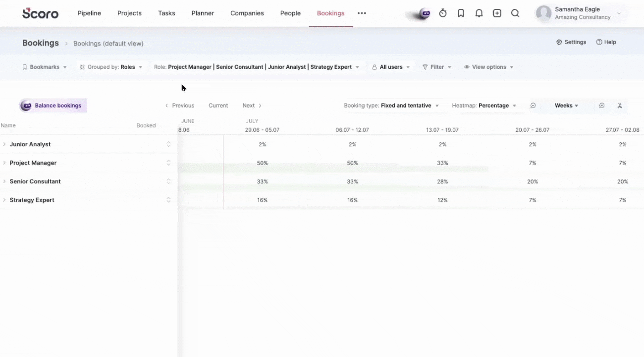Click Project Manager 50% cell for 06.07 - 12.07
Viewport: 644px width, 357px height.
[352, 163]
